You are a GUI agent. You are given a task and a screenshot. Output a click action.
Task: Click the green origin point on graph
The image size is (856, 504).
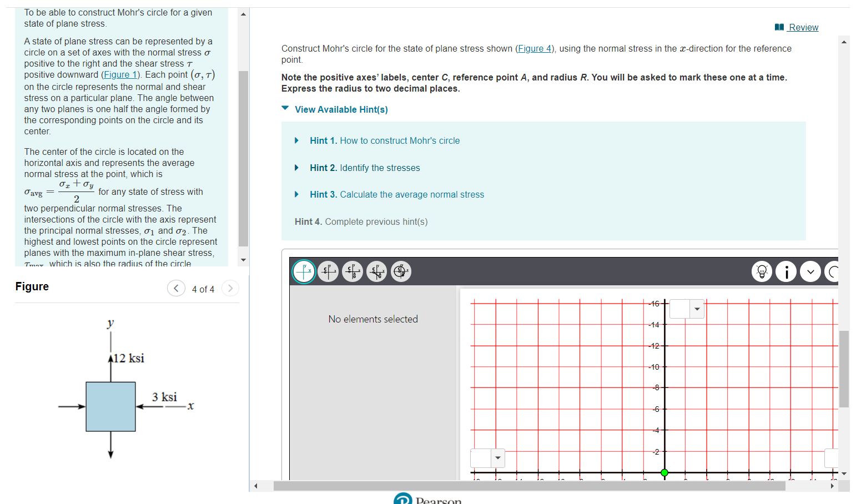click(664, 473)
